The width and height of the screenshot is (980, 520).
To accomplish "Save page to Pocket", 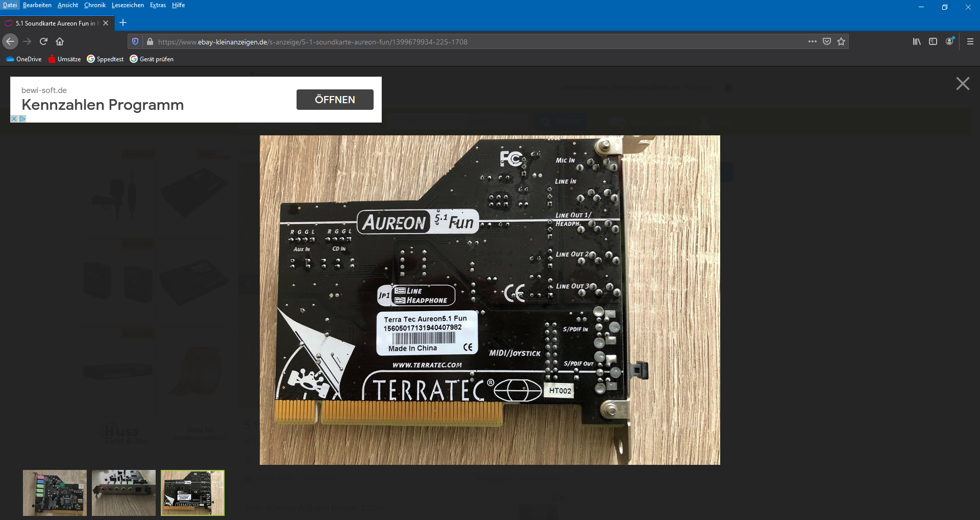I will [x=827, y=41].
